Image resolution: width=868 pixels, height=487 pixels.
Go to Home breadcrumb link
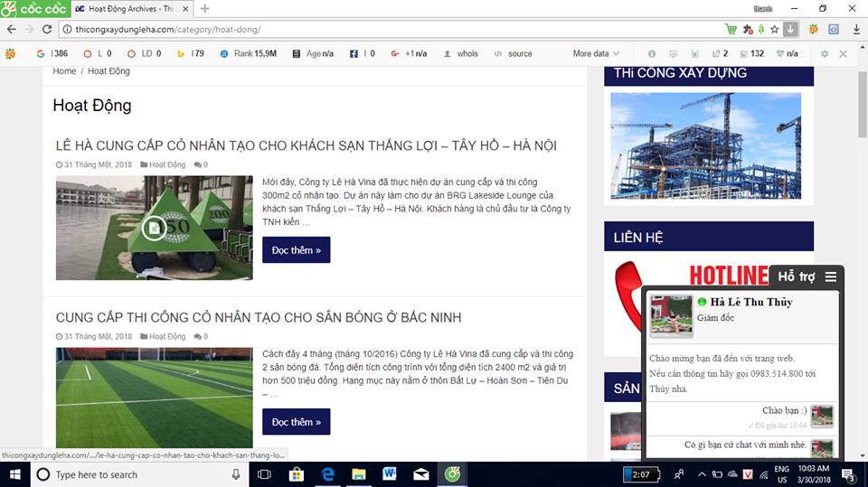click(x=64, y=70)
